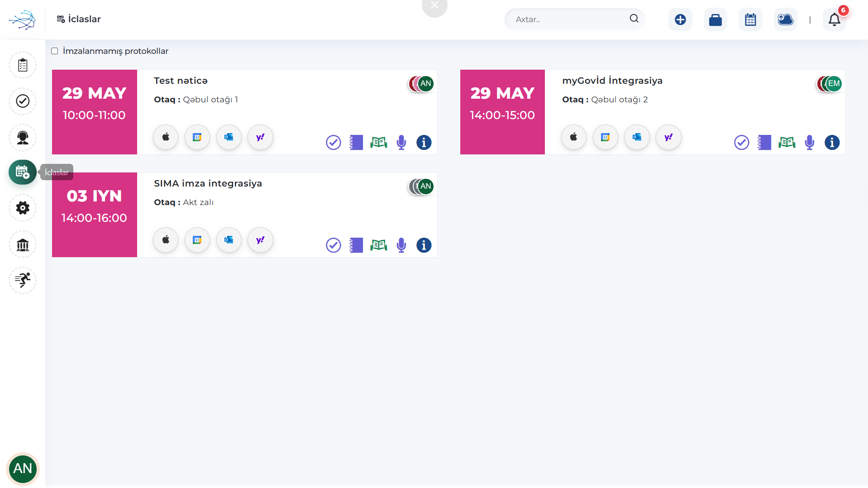Viewport: 868px width, 488px height.
Task: Click participant avatars on Test nəticə card
Action: pyautogui.click(x=421, y=84)
